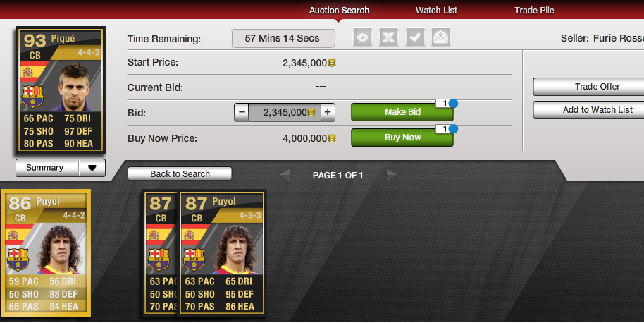Go to the next page arrow
644x323 pixels.
[392, 175]
